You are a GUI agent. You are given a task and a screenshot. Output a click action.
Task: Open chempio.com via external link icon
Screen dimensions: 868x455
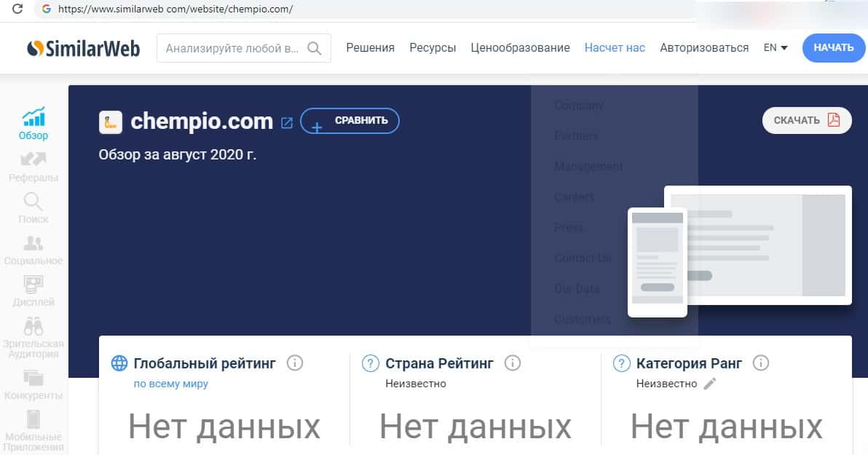point(287,123)
